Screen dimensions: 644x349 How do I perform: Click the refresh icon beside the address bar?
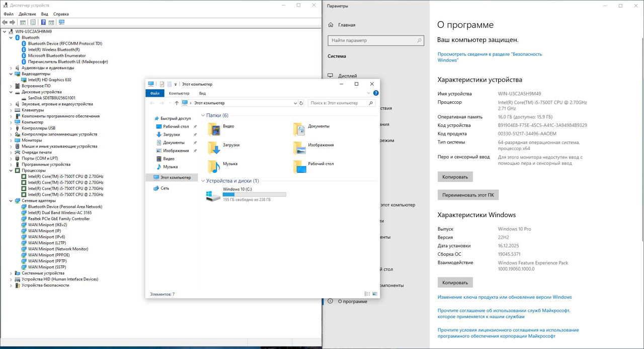pyautogui.click(x=301, y=103)
